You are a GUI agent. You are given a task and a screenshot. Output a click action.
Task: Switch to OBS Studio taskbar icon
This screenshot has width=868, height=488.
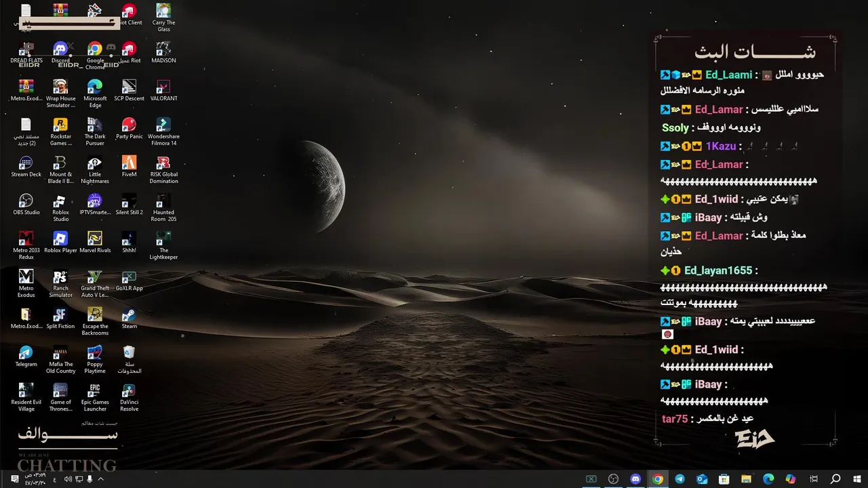[613, 479]
